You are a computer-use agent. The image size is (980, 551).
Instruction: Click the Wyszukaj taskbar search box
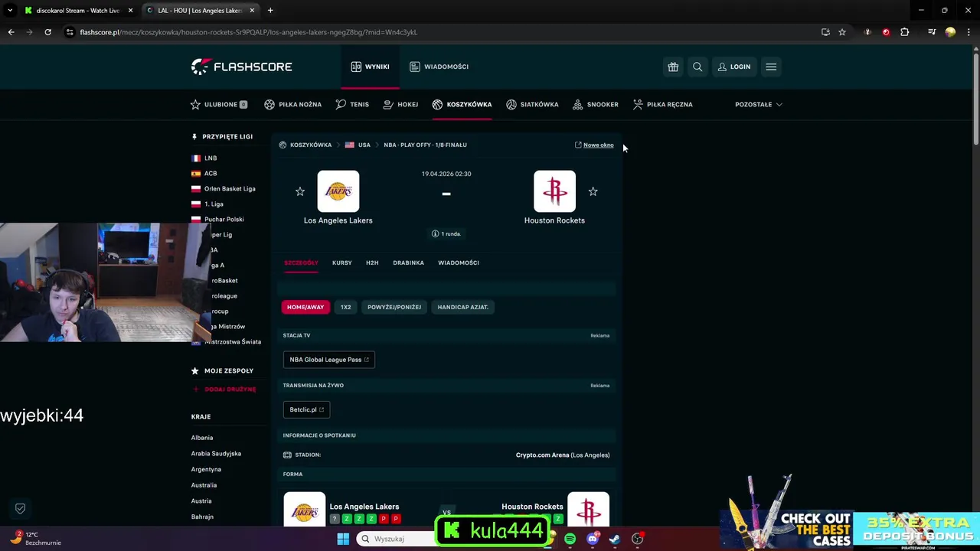(396, 539)
